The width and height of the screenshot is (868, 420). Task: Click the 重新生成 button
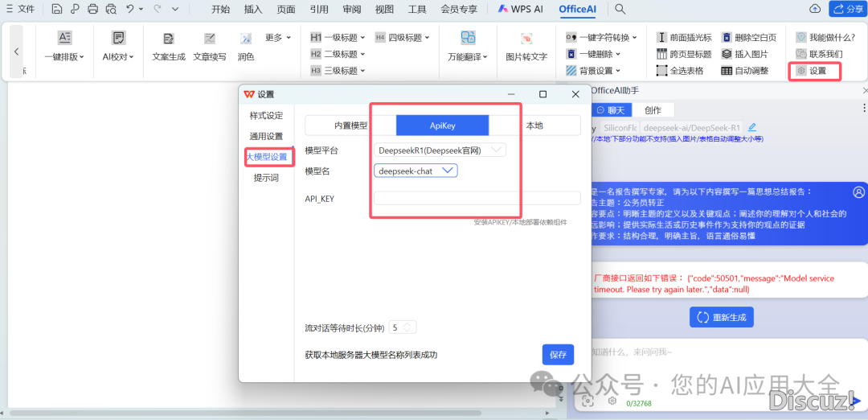[x=721, y=317]
